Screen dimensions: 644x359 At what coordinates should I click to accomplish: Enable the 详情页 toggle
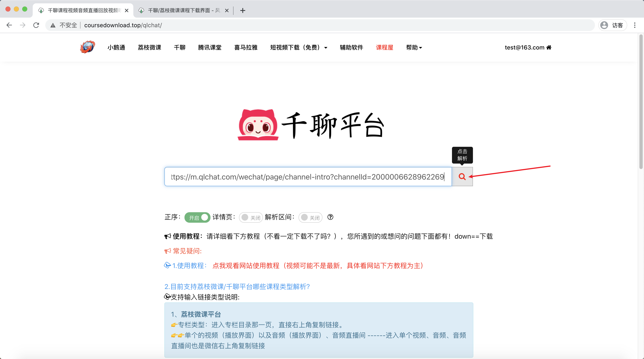point(251,217)
